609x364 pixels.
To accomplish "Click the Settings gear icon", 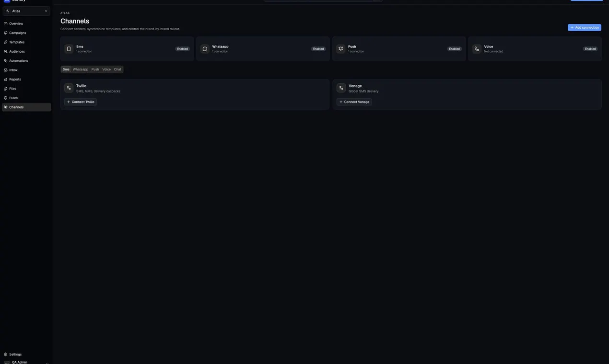I will tap(6, 354).
